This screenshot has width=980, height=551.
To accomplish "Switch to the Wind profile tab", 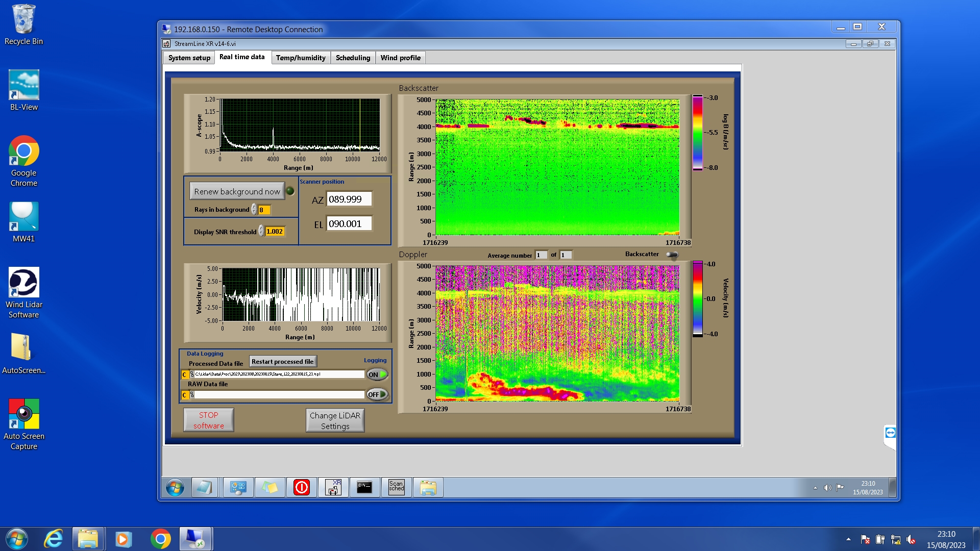I will pos(400,58).
